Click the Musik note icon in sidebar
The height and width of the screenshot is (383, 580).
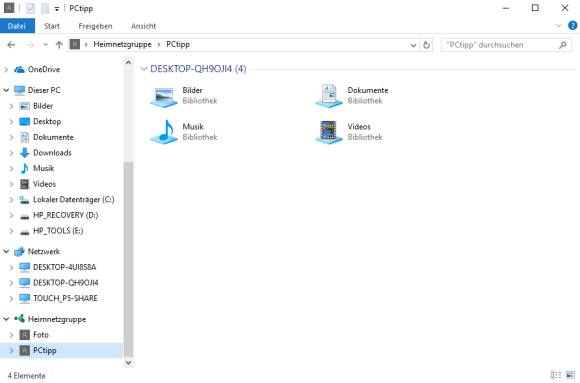coord(24,168)
